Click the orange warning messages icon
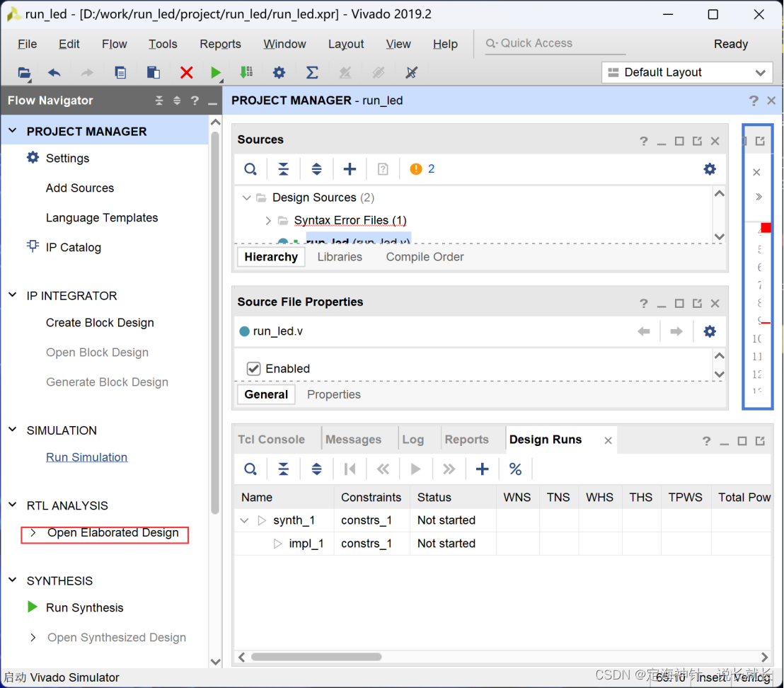Viewport: 784px width, 688px height. tap(416, 169)
